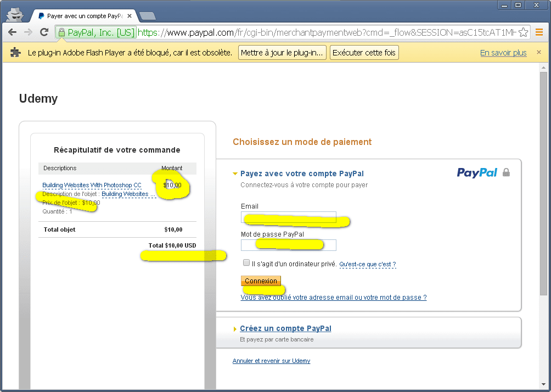This screenshot has height=392, width=551.
Task: Close the PayPal browser tab
Action: [x=130, y=16]
